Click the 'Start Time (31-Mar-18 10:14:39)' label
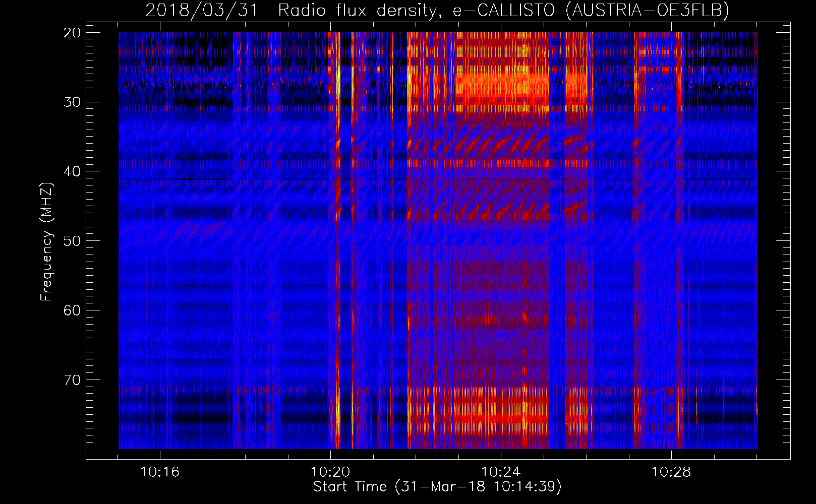The width and height of the screenshot is (816, 504). 437,487
